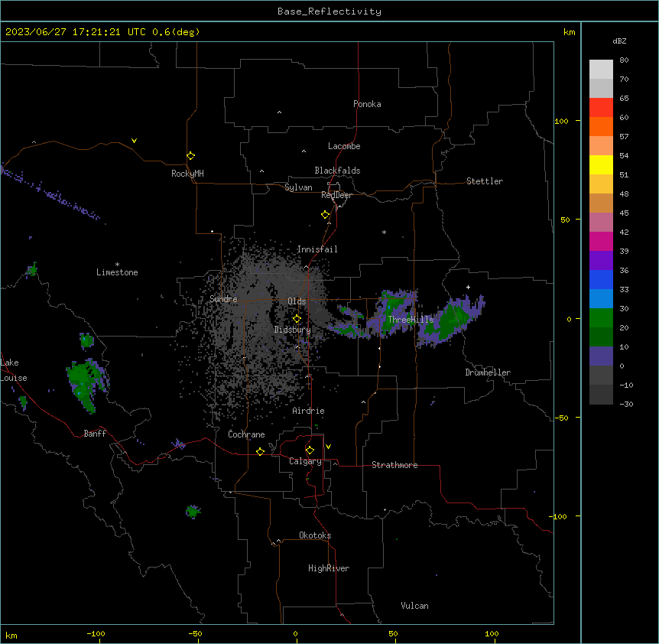This screenshot has width=659, height=644.
Task: Click the Okotoks label
Action: pos(315,535)
